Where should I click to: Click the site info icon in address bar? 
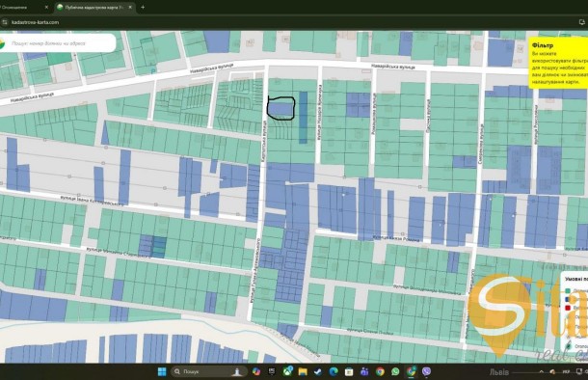click(5, 22)
